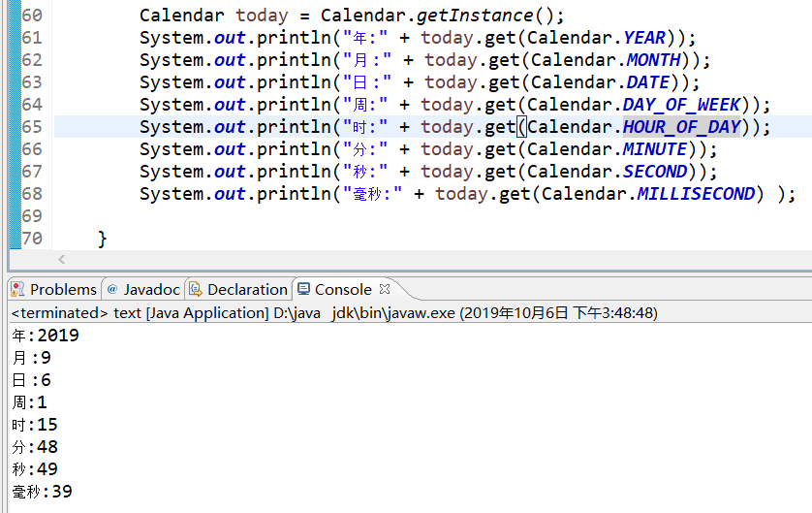
Task: Click the Javadoc @ icon
Action: pyautogui.click(x=111, y=289)
